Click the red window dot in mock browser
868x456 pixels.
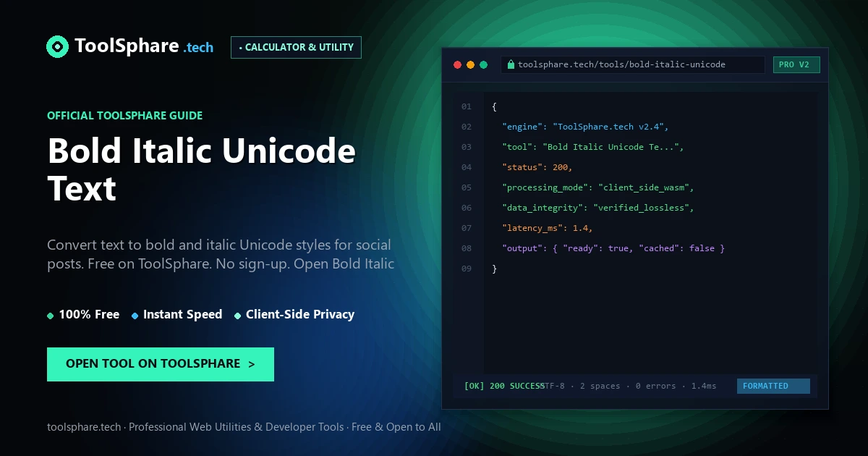click(x=457, y=64)
